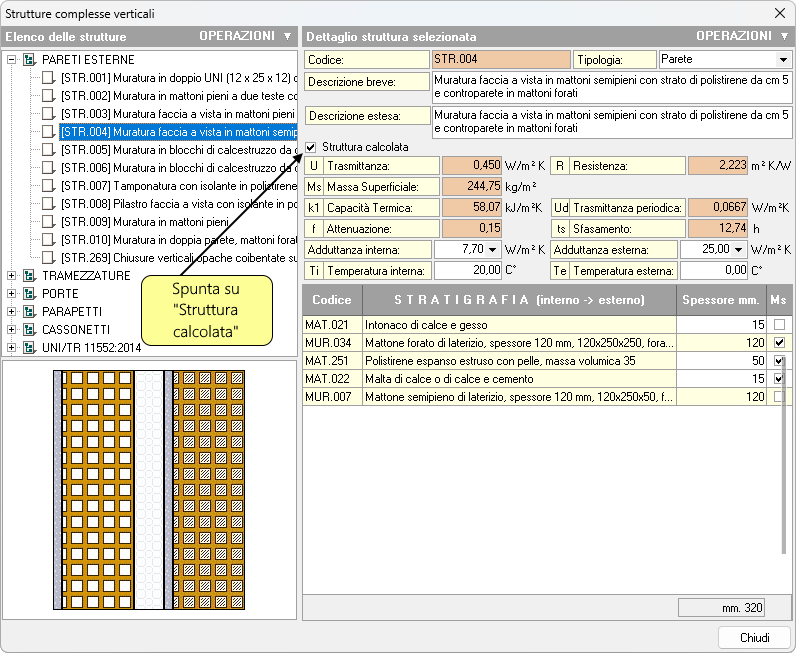This screenshot has height=653, width=796.
Task: Uncheck the Struttura calcolata checkbox
Action: [x=311, y=147]
